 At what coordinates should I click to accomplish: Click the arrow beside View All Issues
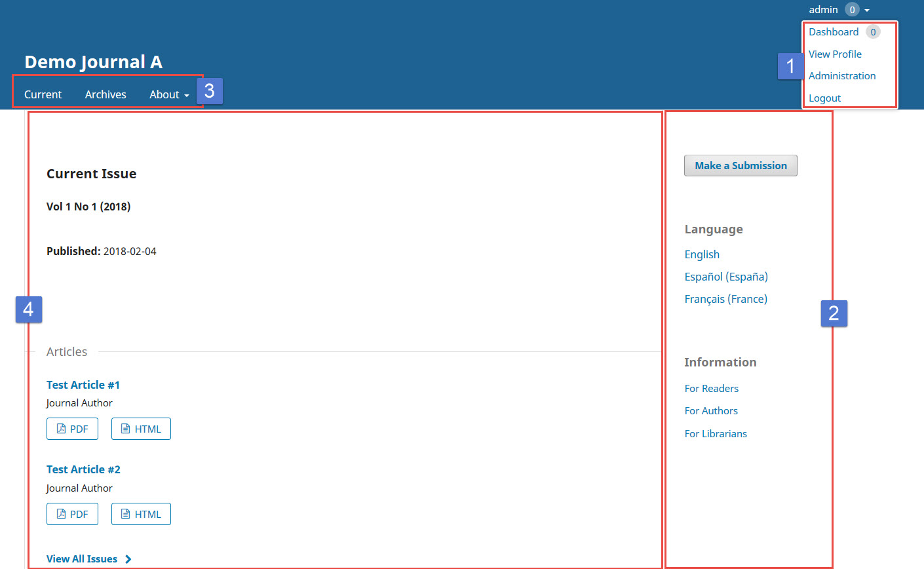pos(128,559)
